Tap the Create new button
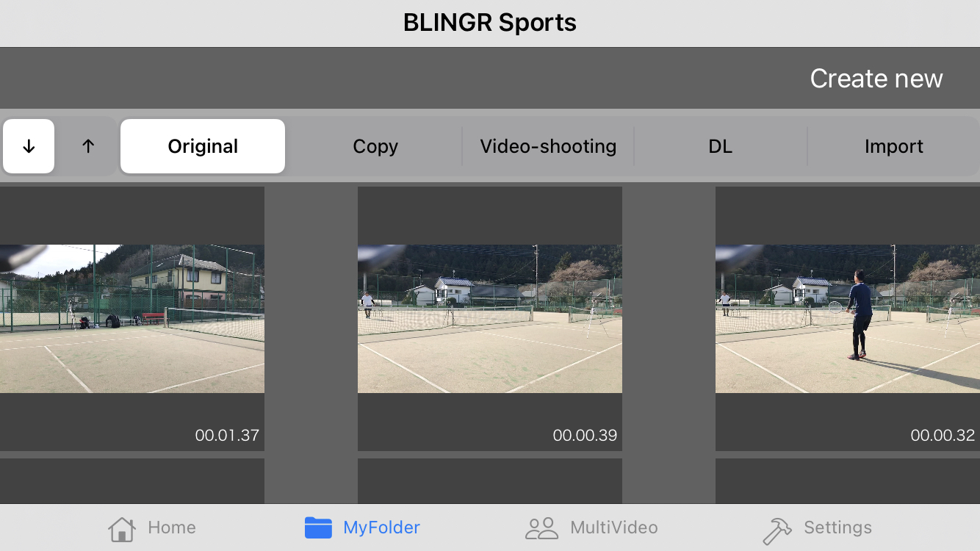The image size is (980, 551). 876,79
